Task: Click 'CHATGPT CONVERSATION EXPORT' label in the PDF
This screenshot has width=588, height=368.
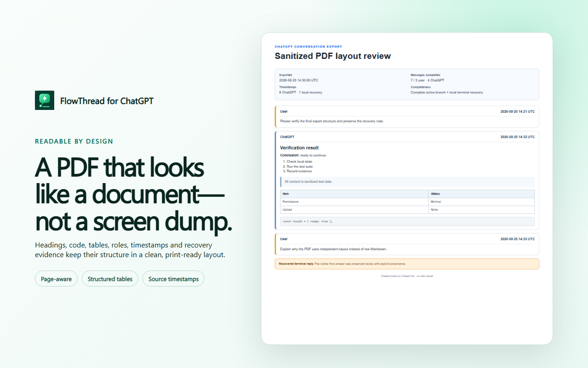Action: pyautogui.click(x=308, y=46)
